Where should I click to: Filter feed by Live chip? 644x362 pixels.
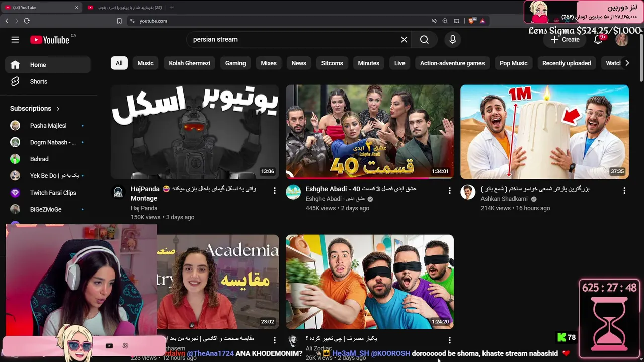tap(400, 63)
